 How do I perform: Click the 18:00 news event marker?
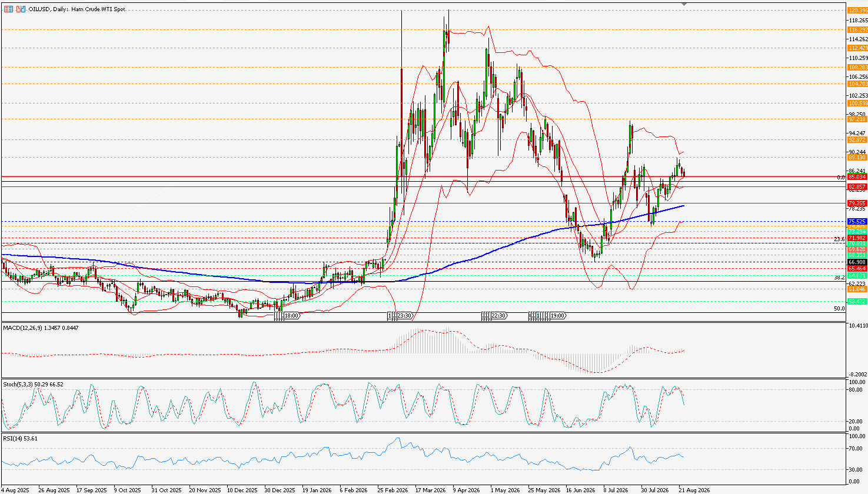tap(292, 316)
